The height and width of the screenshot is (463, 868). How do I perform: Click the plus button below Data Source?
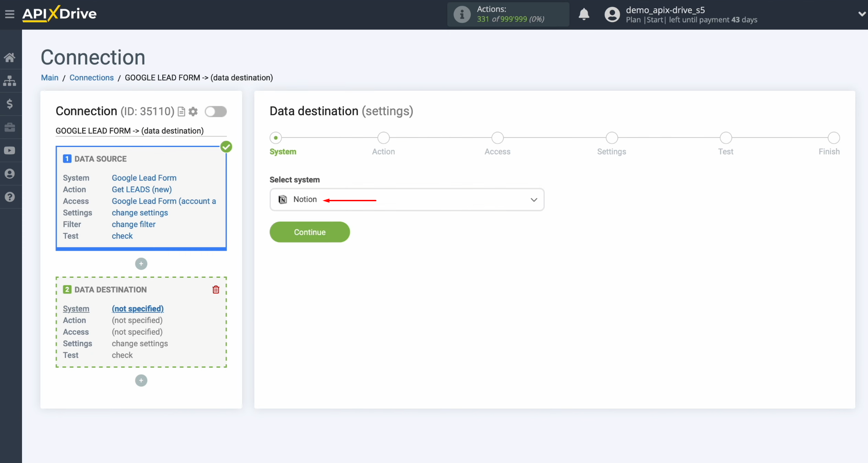[x=141, y=264]
